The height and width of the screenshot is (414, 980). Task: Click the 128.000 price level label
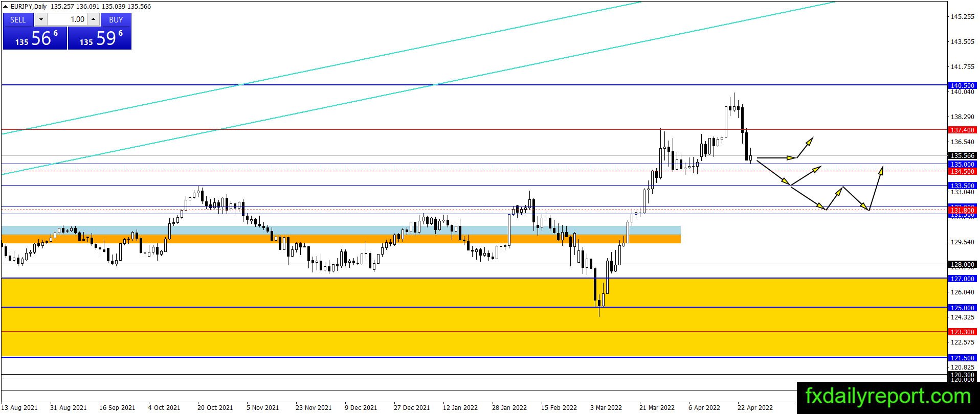click(963, 265)
